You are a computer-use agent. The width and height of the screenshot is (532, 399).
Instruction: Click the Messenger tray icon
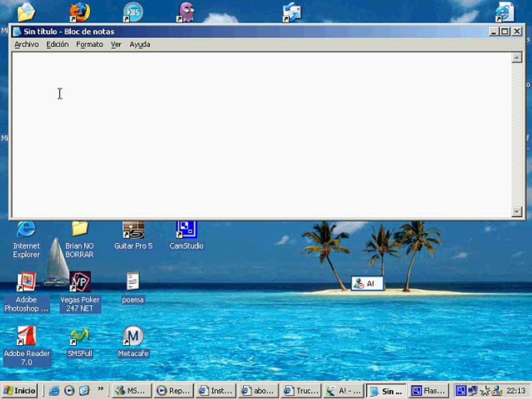497,391
